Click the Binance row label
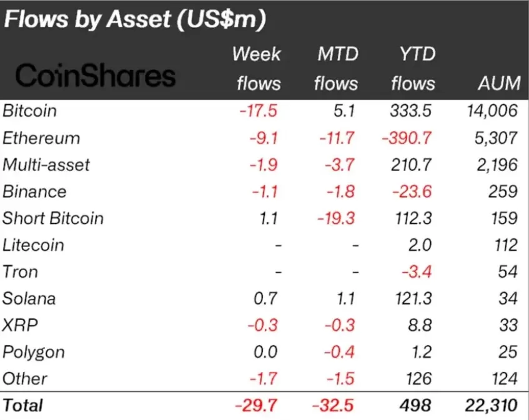 point(34,192)
